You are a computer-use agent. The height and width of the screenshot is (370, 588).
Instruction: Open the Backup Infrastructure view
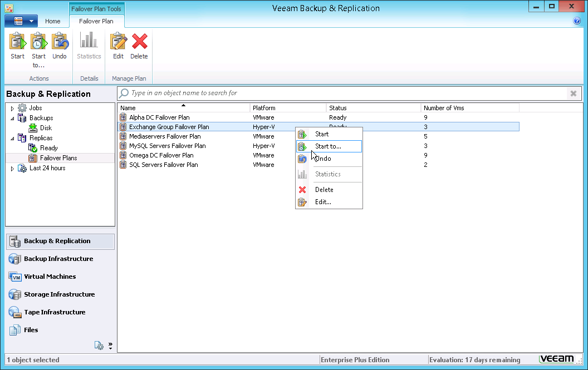(x=60, y=259)
